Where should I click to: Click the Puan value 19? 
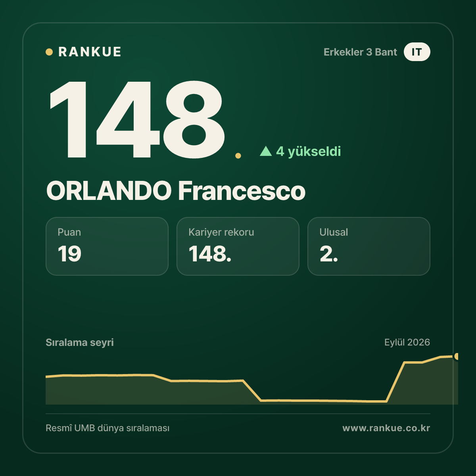click(x=69, y=254)
